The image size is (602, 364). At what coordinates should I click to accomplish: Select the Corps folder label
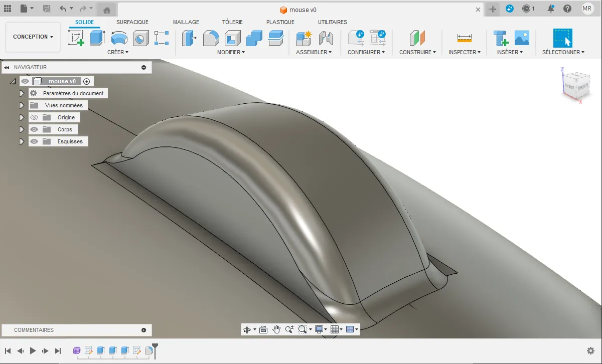[x=65, y=129]
